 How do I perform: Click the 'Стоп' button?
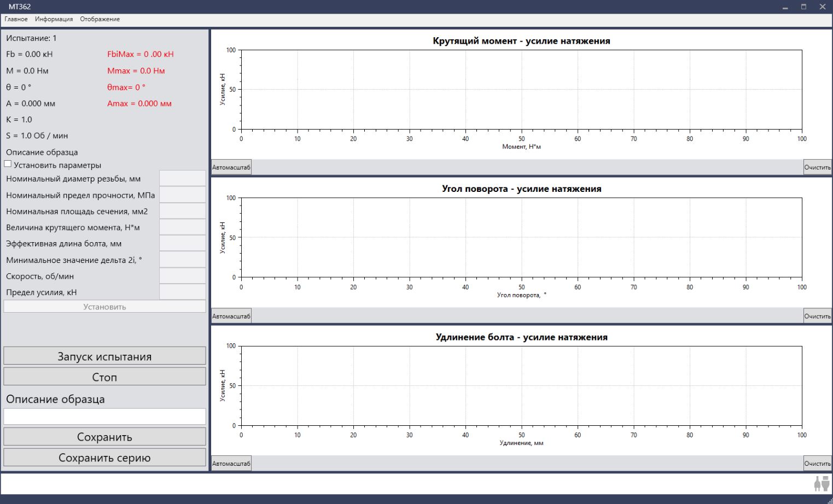coord(104,377)
